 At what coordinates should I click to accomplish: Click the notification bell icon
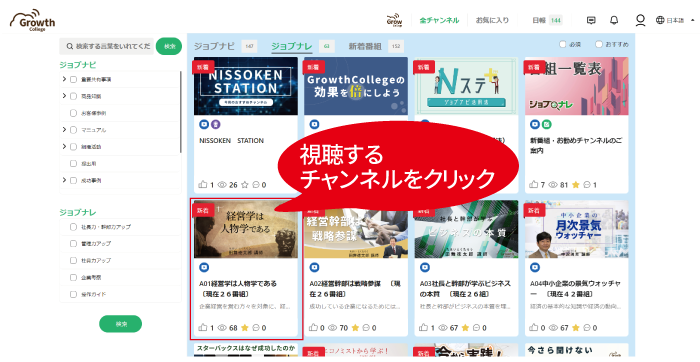coord(614,20)
